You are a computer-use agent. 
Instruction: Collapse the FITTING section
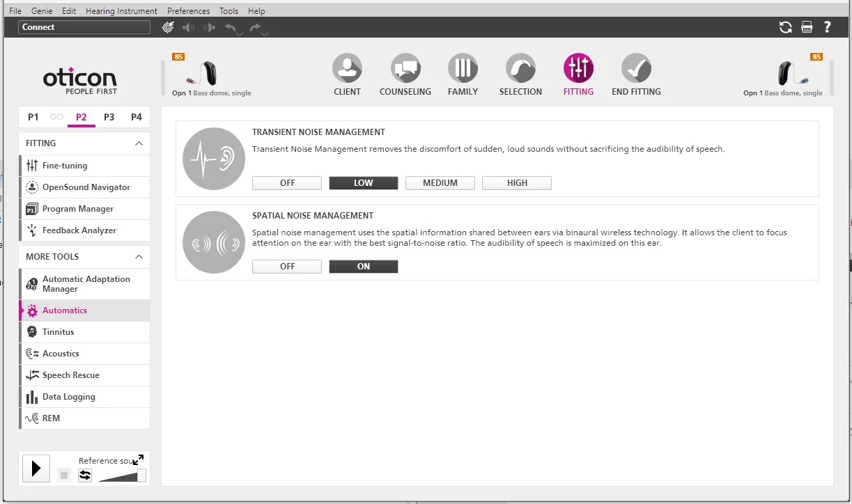[139, 143]
